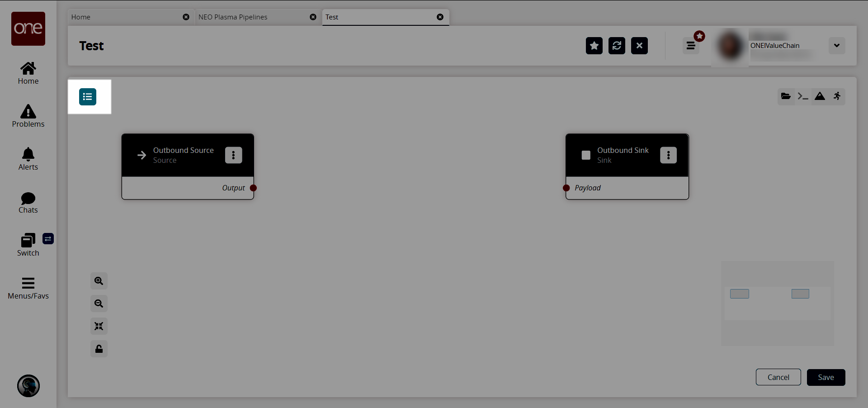Cancel the pipeline changes
This screenshot has height=408, width=868.
(x=778, y=377)
